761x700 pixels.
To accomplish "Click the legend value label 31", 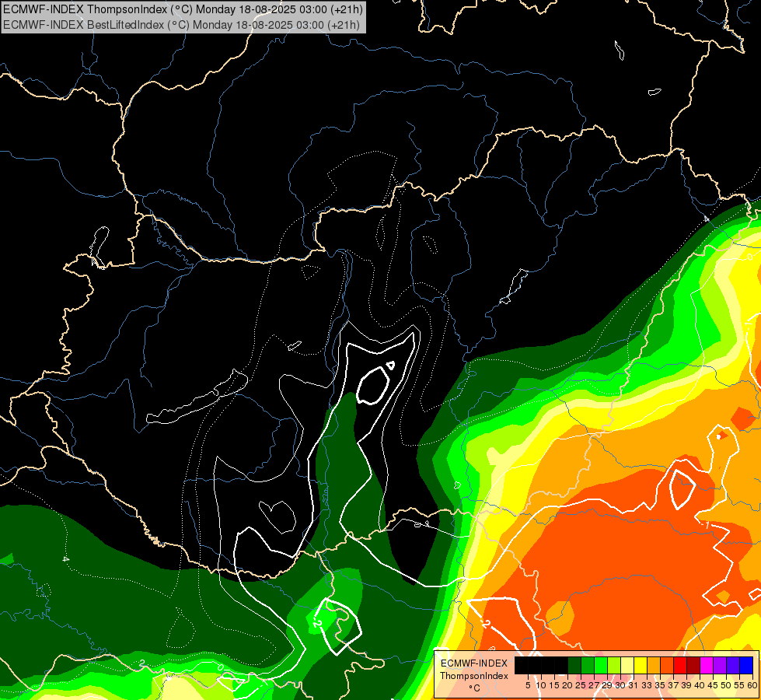I will [x=634, y=685].
